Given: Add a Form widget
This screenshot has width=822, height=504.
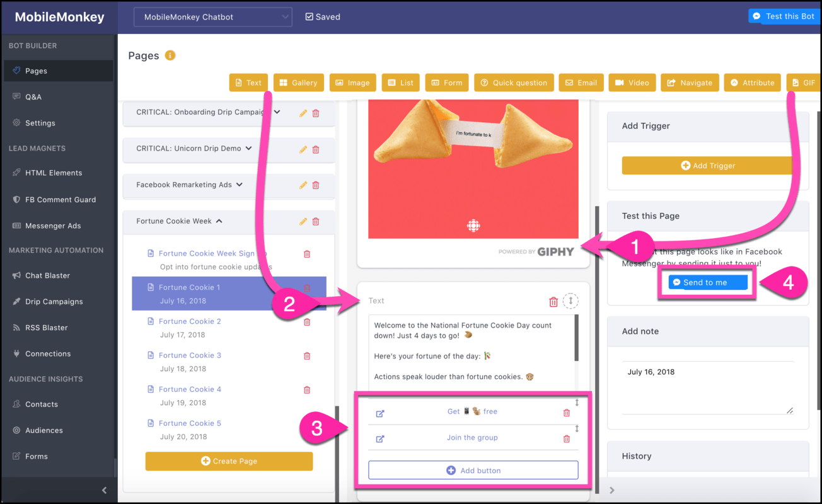Looking at the screenshot, I should [x=447, y=83].
